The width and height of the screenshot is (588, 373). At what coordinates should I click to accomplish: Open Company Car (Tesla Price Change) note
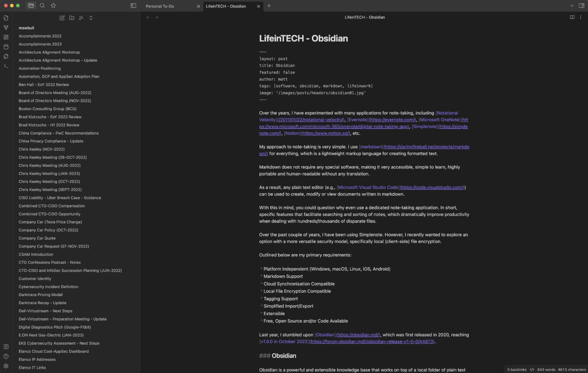coord(50,222)
